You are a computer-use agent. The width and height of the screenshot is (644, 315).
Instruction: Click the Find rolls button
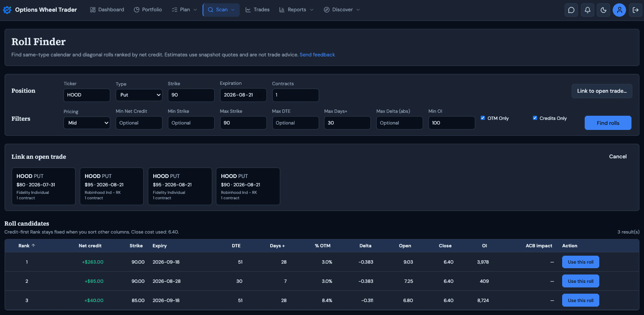pos(608,123)
